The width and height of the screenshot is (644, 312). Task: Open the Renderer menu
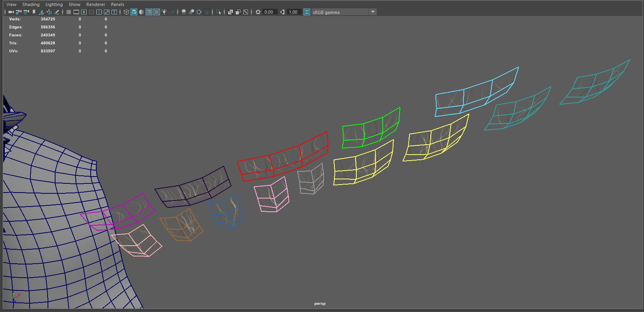(95, 4)
